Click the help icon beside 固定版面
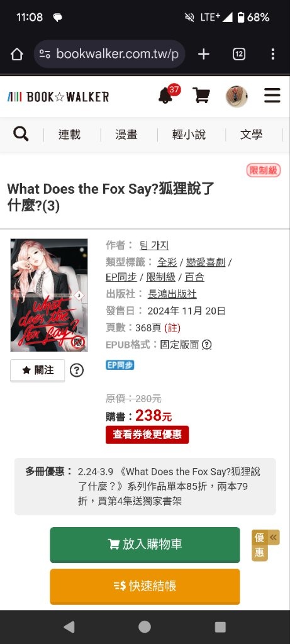 (206, 345)
